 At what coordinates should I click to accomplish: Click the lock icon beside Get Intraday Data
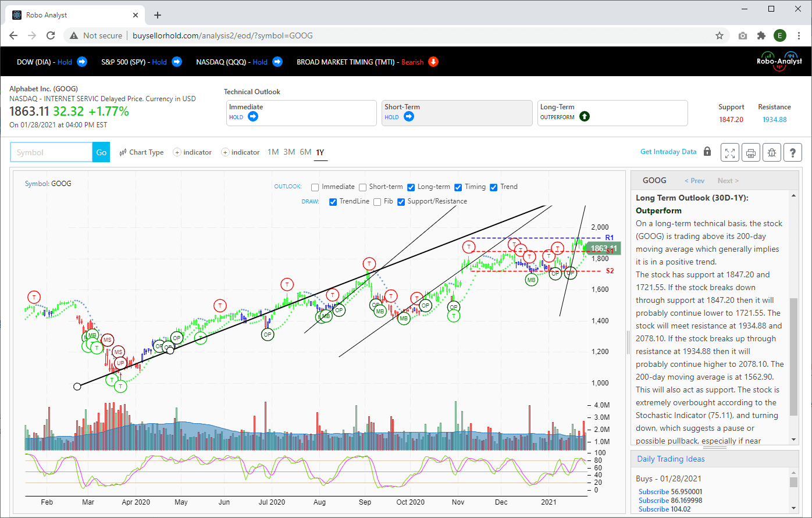pos(707,152)
